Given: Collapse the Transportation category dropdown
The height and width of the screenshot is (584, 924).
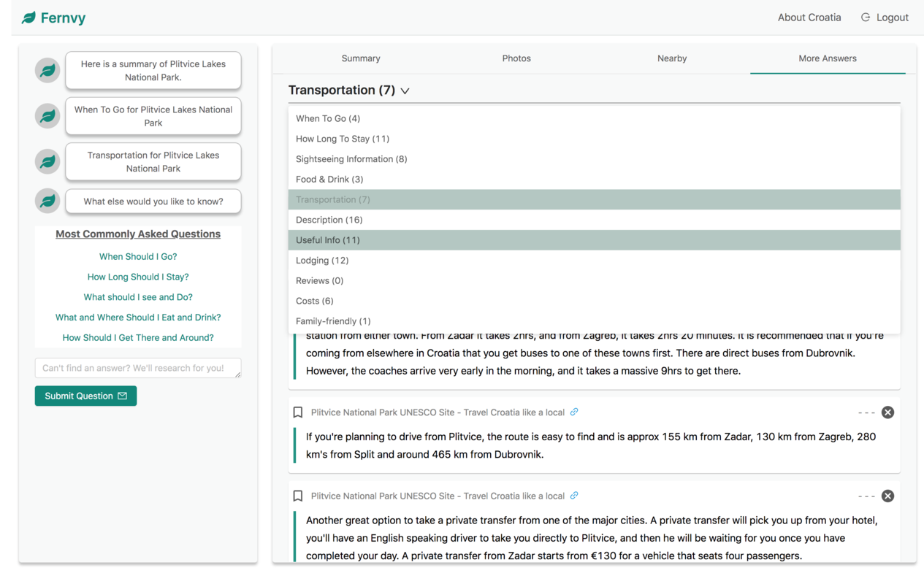Looking at the screenshot, I should pyautogui.click(x=406, y=91).
